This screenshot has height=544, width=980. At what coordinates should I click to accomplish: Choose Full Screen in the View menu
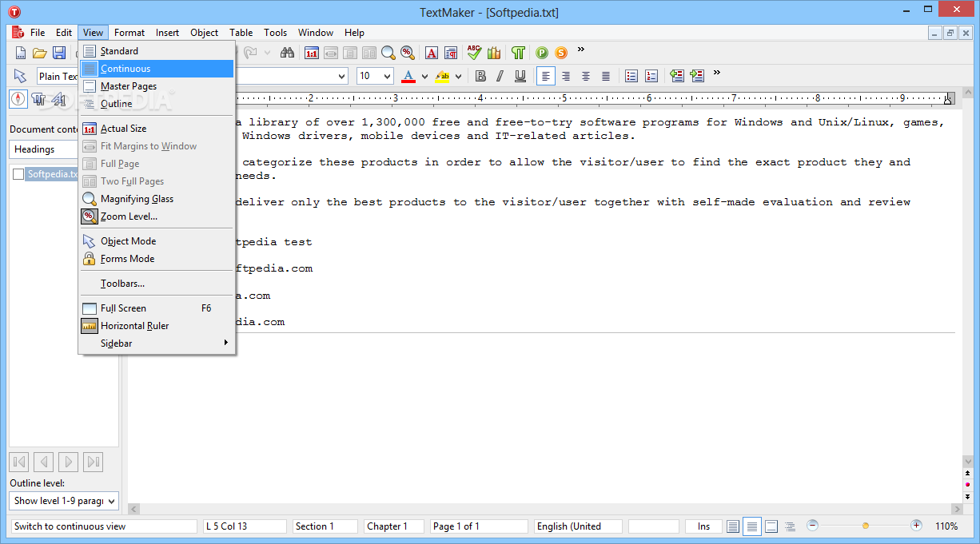[x=157, y=308]
